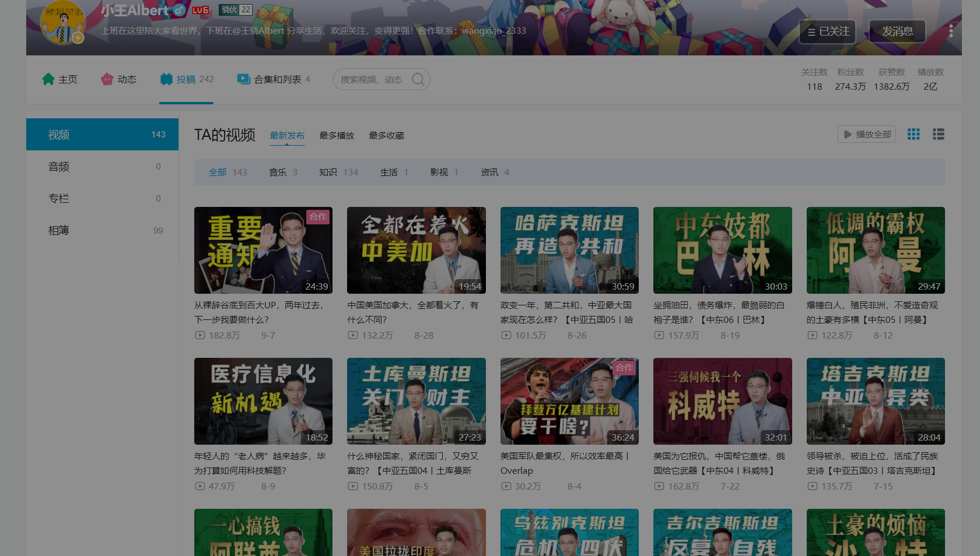Select the 相簿 sidebar item

(x=102, y=231)
